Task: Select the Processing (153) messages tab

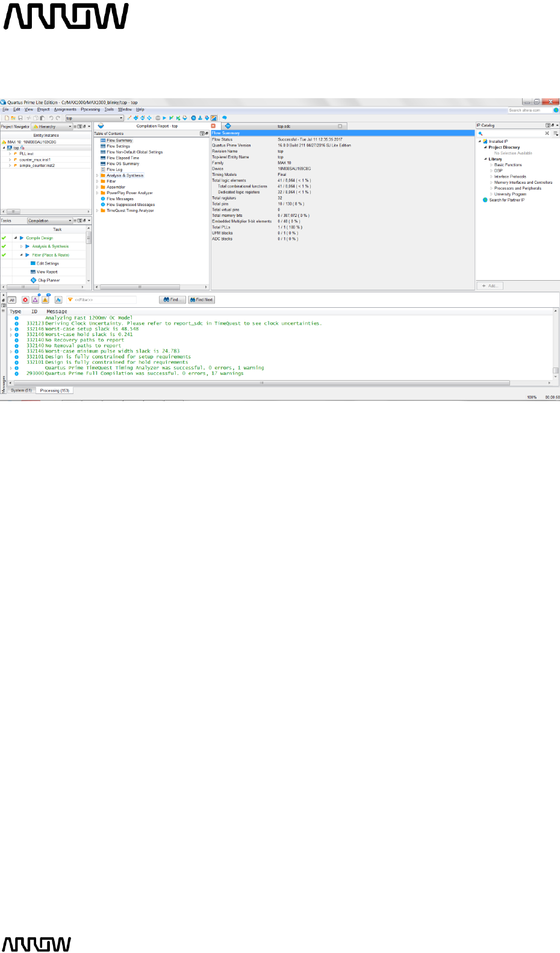Action: click(x=54, y=390)
